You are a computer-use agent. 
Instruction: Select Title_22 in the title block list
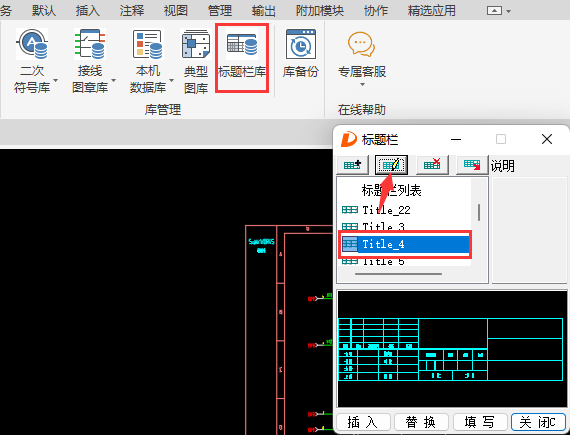pos(386,210)
